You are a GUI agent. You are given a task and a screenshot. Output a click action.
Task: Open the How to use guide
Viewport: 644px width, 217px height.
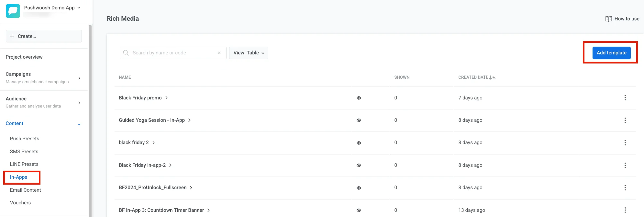tap(622, 19)
